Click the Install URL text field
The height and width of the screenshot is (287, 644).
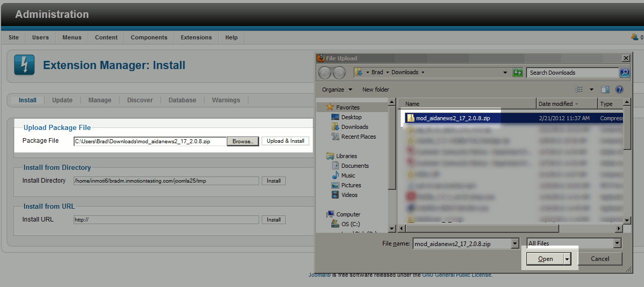click(166, 219)
